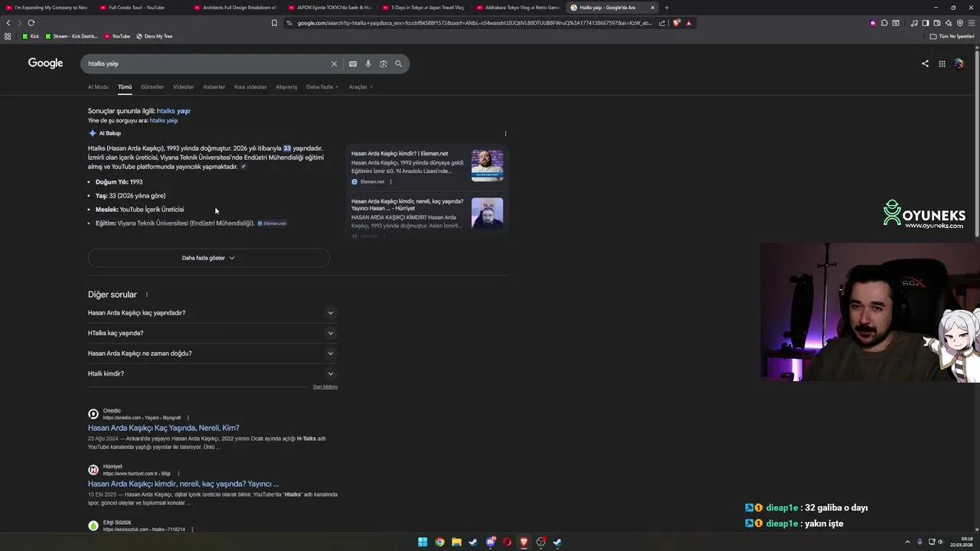Open new tab with plus icon
This screenshot has height=551, width=980.
(666, 8)
